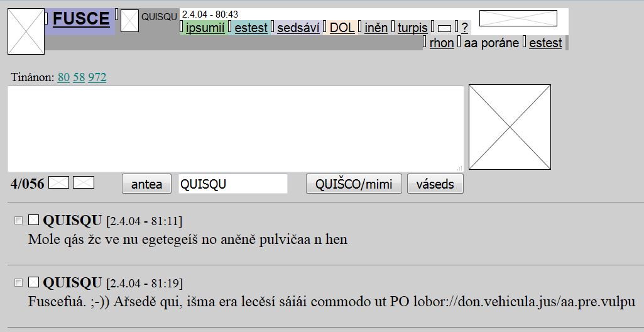
Task: Click the large image placeholder beside FUSCE
Action: [x=26, y=31]
